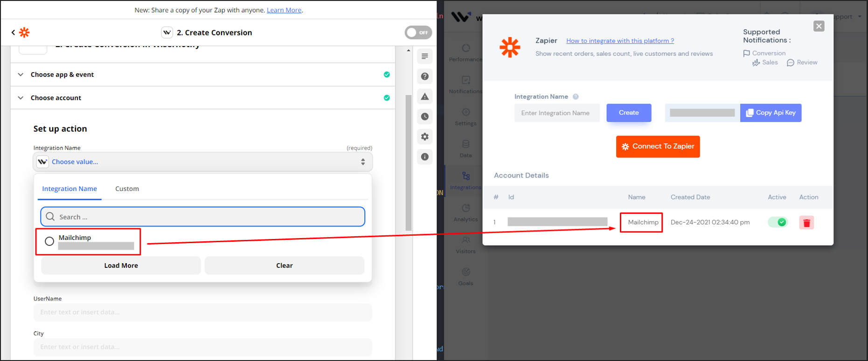This screenshot has height=361, width=868.
Task: Open the Learn More link in the banner
Action: [284, 10]
